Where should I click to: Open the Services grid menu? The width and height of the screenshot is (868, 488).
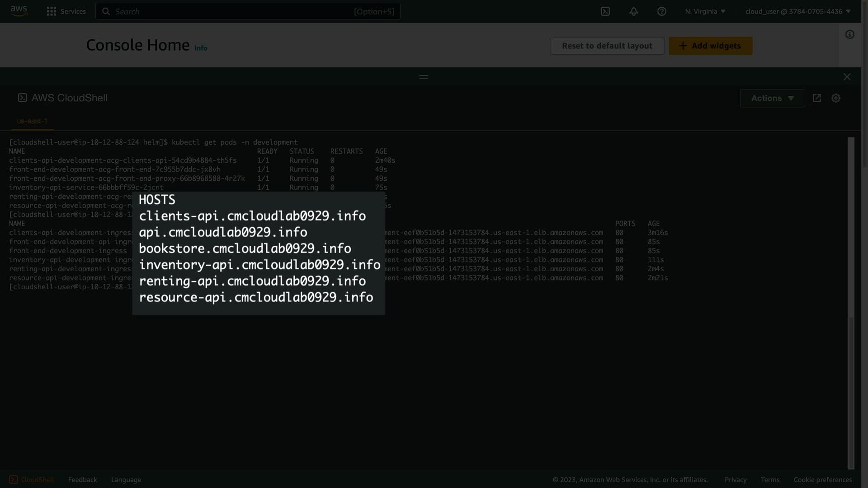point(66,11)
